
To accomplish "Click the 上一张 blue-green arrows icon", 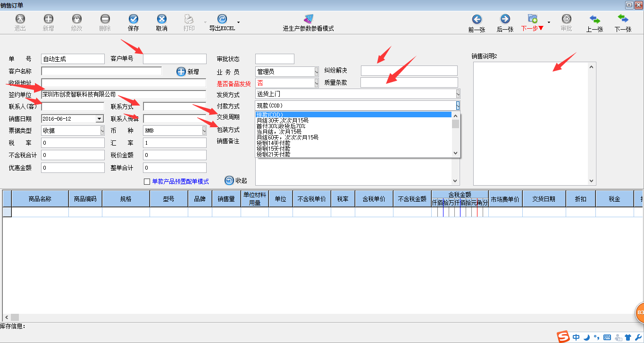I will (594, 19).
